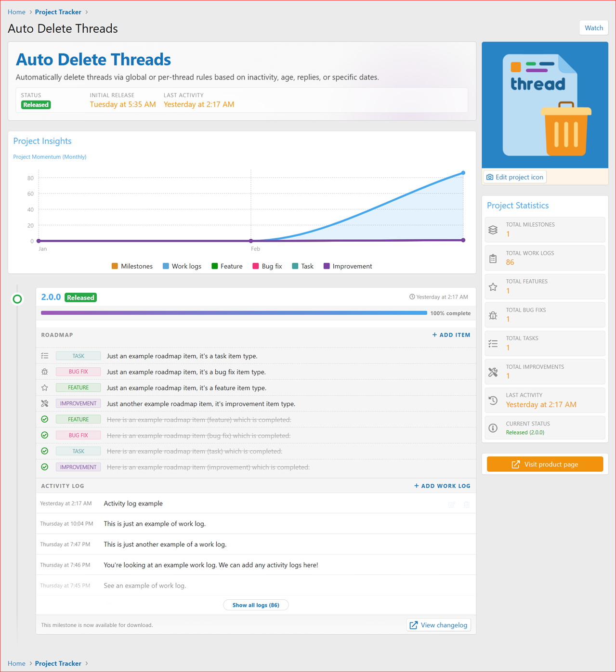Click the Total Milestones stack icon
The height and width of the screenshot is (672, 616).
(493, 230)
